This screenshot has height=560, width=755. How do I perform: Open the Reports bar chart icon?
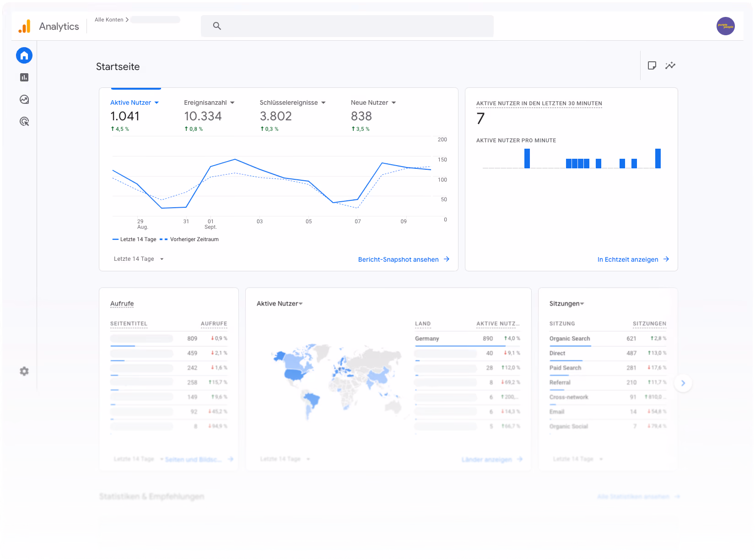[24, 77]
